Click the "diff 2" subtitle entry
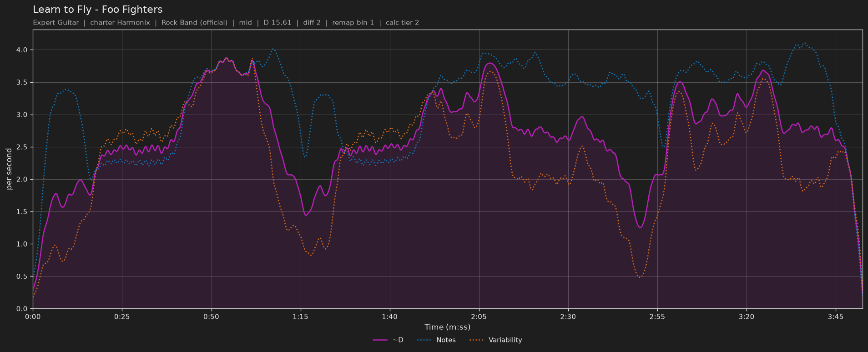The width and height of the screenshot is (868, 352). coord(312,23)
